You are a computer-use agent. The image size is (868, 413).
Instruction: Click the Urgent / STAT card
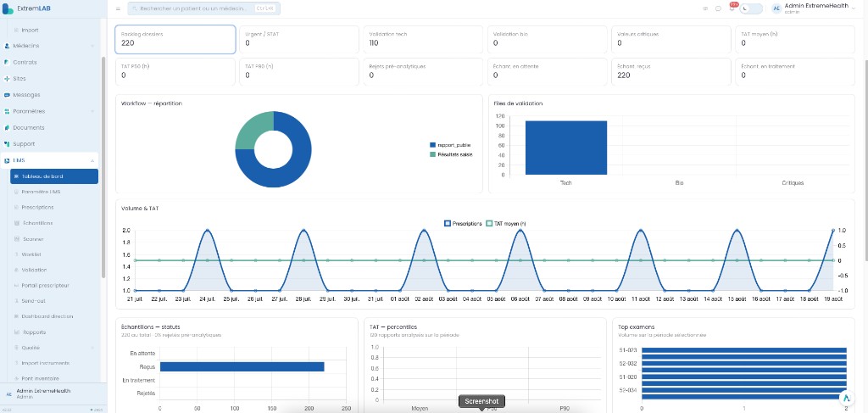pyautogui.click(x=299, y=39)
